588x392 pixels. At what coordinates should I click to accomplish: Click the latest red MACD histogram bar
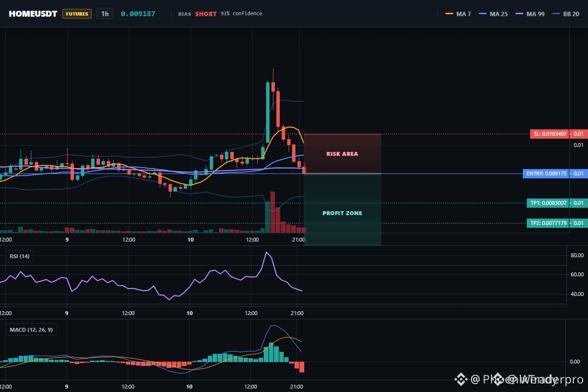click(302, 367)
